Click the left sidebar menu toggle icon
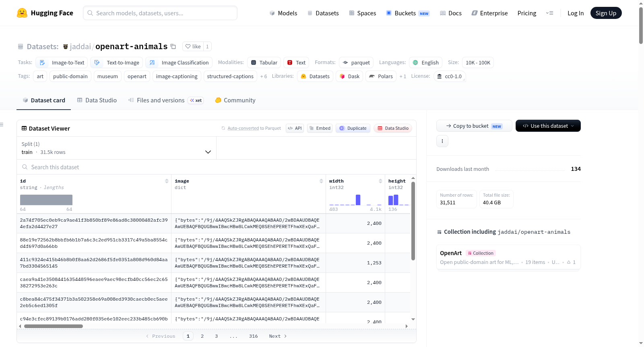This screenshot has height=347, width=644. 2,125
